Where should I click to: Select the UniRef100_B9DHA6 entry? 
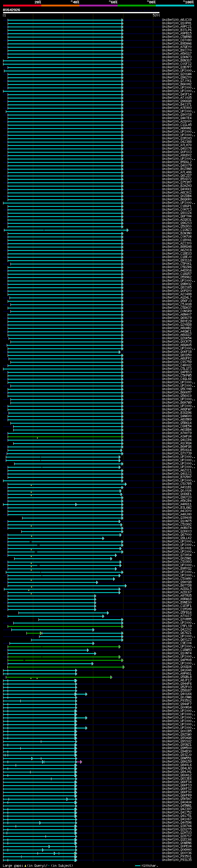pyautogui.click(x=176, y=43)
